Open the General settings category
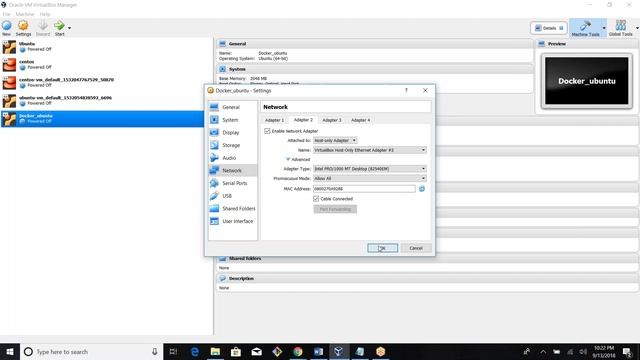Viewport: 640px width, 360px height. coord(233,107)
